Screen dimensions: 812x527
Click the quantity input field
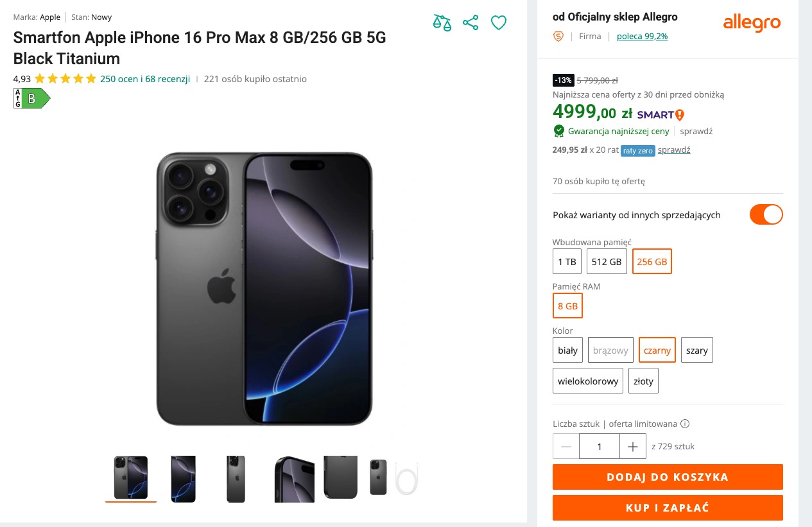pos(599,446)
